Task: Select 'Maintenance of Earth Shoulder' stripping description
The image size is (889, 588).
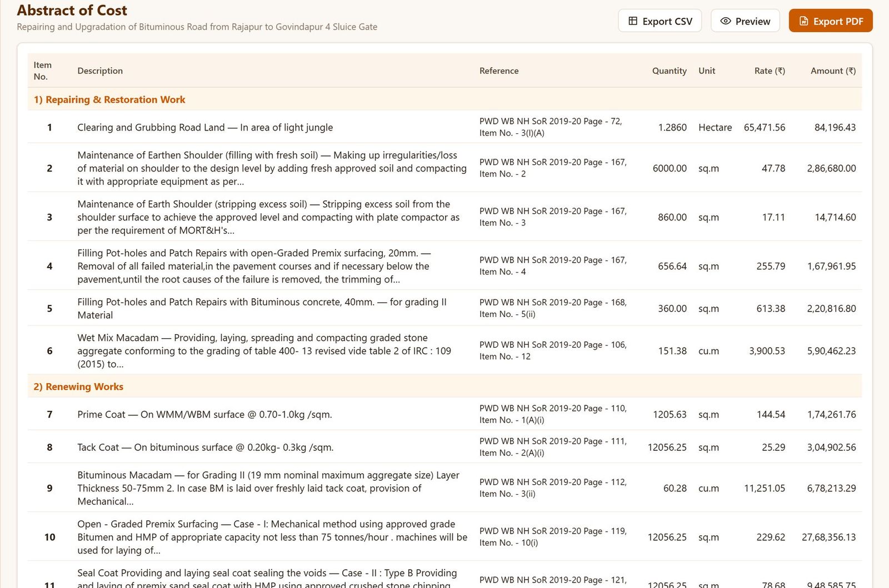Action: (268, 217)
